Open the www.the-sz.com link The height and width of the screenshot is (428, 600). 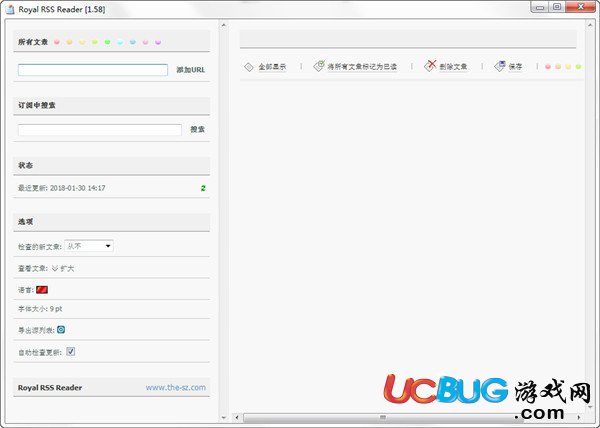click(176, 387)
